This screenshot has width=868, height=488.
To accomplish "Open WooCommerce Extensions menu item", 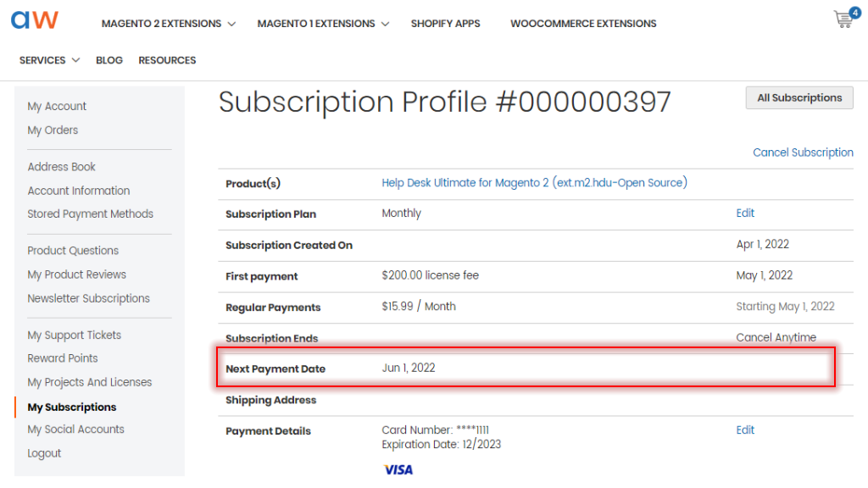I will [x=583, y=24].
